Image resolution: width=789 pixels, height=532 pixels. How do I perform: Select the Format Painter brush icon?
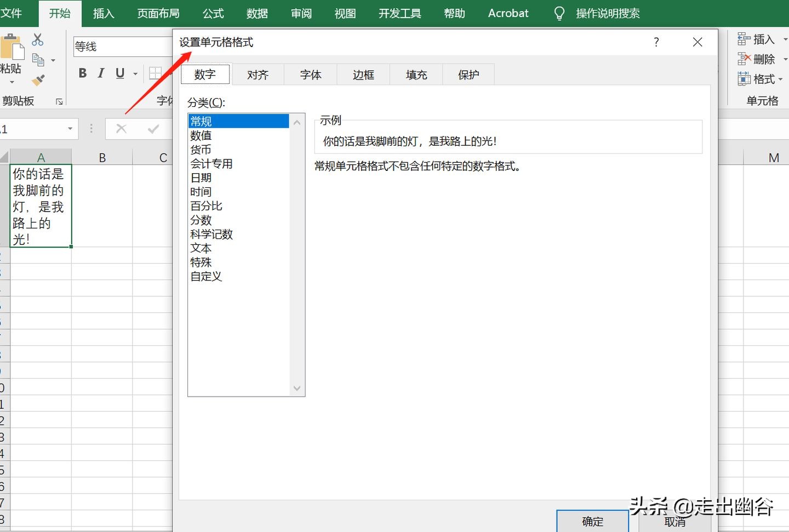38,80
